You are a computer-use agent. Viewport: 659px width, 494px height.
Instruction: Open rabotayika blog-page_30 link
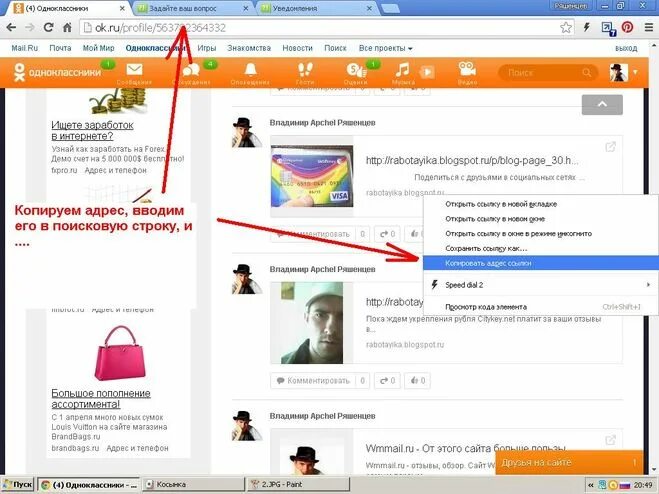click(x=472, y=160)
